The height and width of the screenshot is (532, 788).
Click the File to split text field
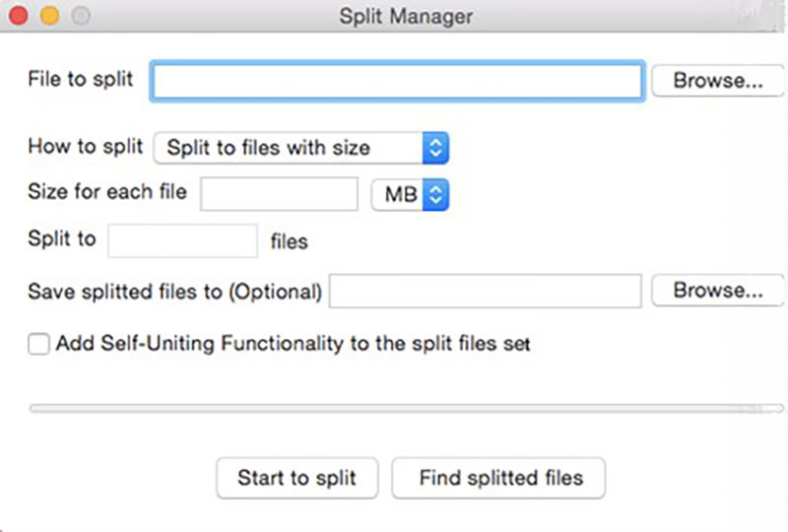pos(397,81)
